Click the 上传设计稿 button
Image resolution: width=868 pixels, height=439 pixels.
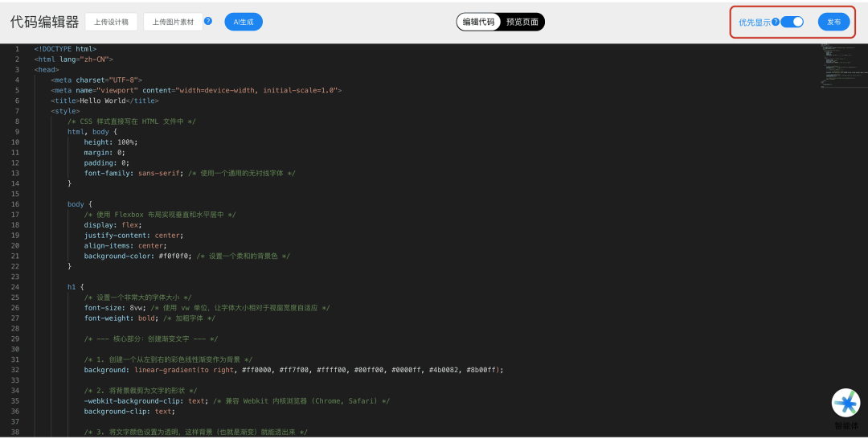click(x=111, y=23)
